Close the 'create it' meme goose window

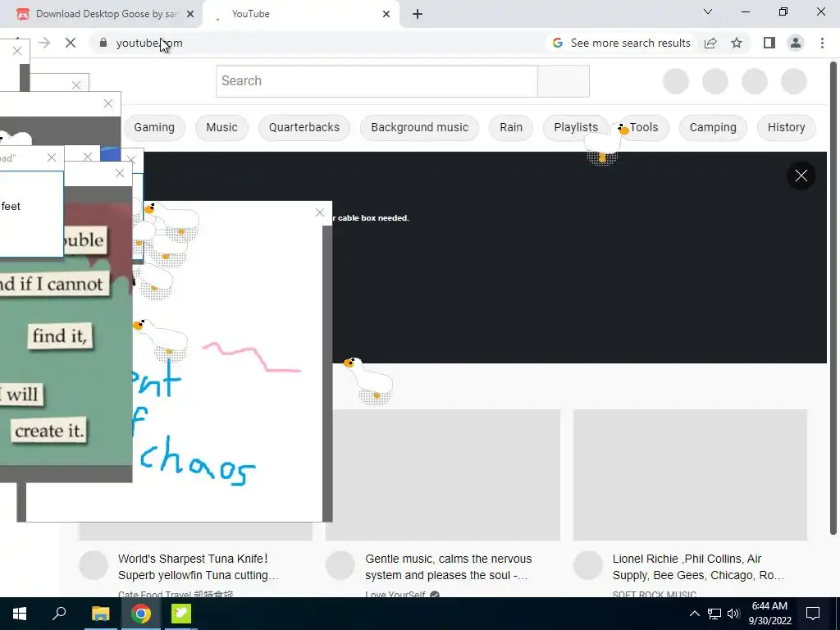120,173
